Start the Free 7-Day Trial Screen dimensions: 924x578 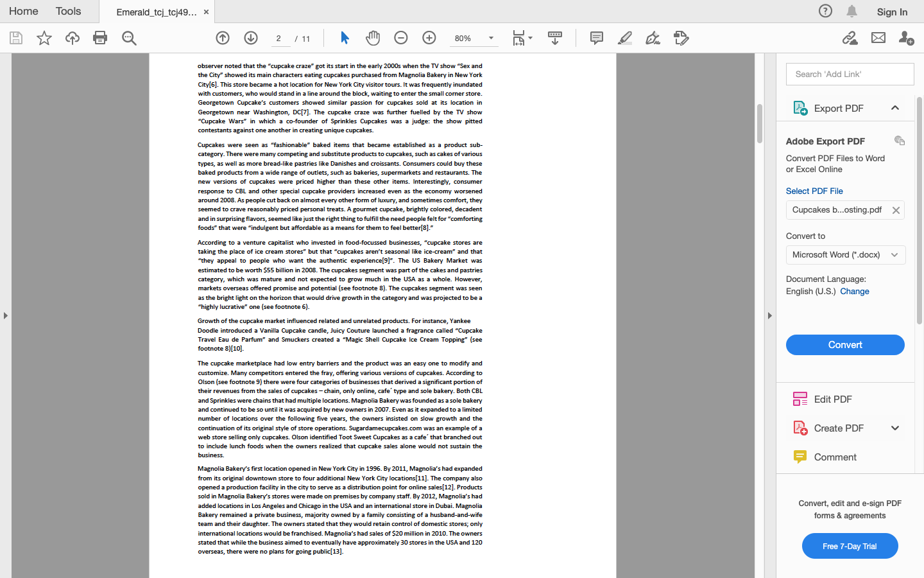click(x=850, y=546)
